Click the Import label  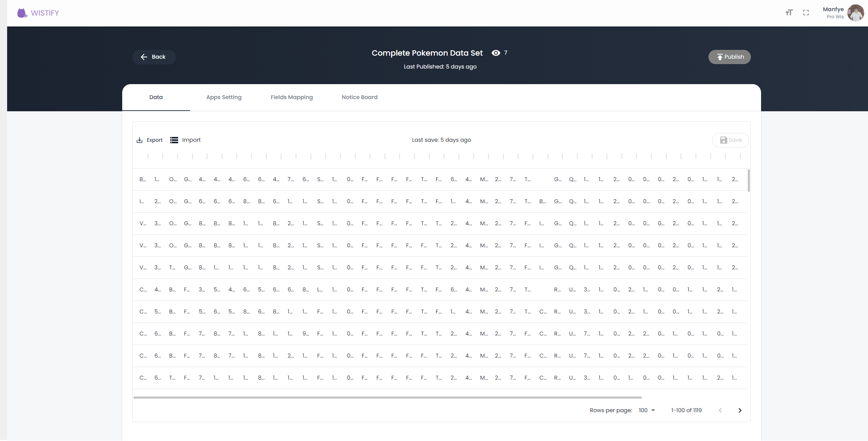(191, 140)
